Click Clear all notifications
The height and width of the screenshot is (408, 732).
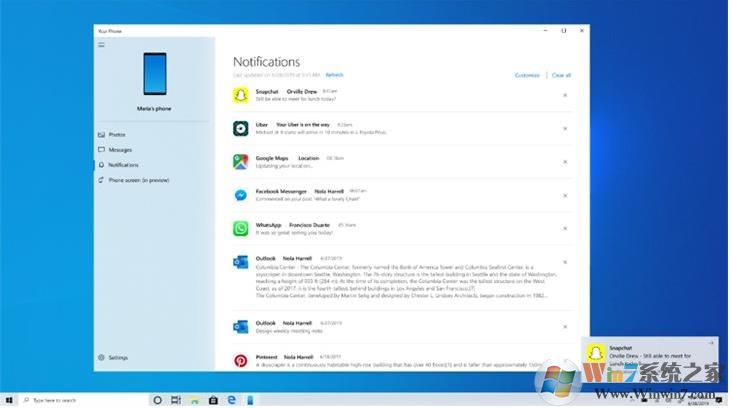[561, 75]
